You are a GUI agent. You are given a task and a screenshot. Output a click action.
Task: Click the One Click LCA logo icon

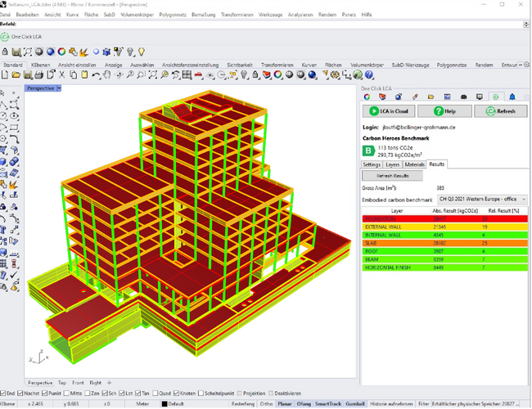(5, 37)
